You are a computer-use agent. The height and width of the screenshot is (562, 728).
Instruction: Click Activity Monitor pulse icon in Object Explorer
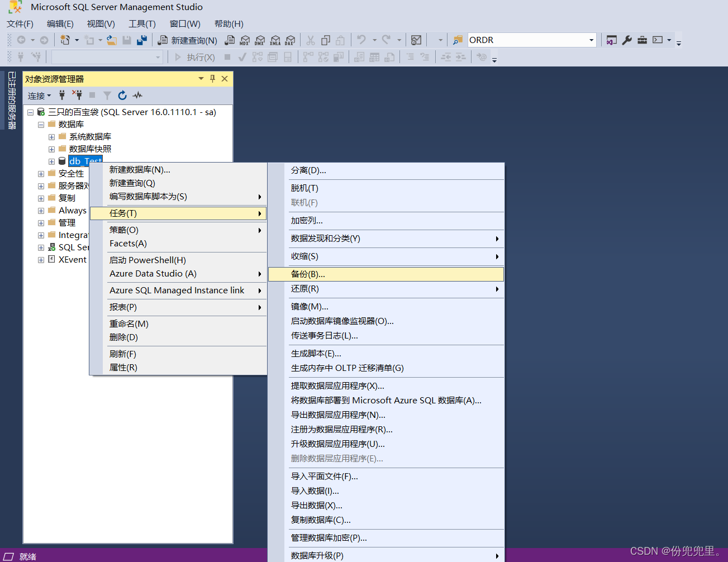[x=137, y=96]
